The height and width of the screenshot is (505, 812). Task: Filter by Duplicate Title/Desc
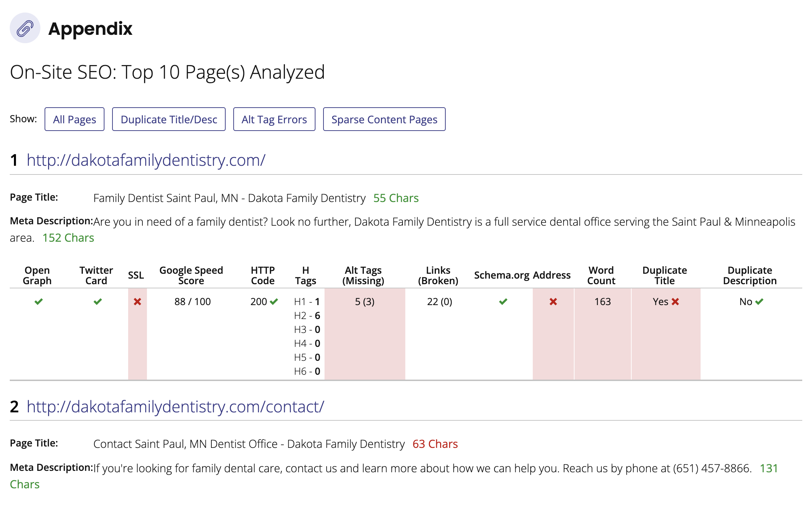pos(169,119)
